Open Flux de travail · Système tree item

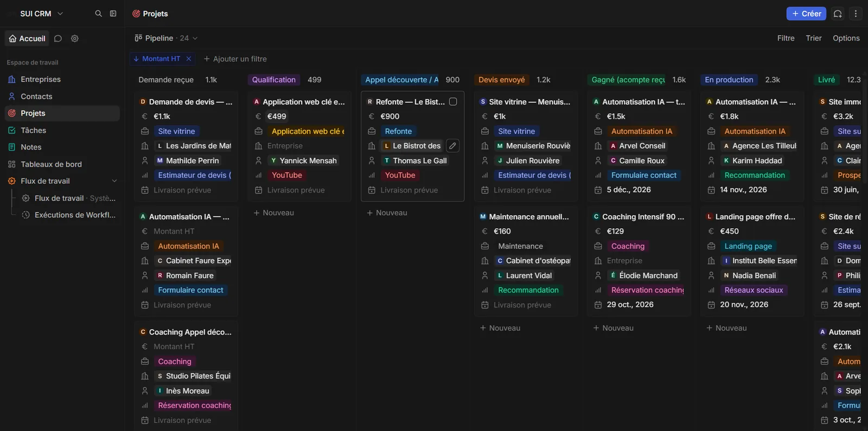coord(68,198)
